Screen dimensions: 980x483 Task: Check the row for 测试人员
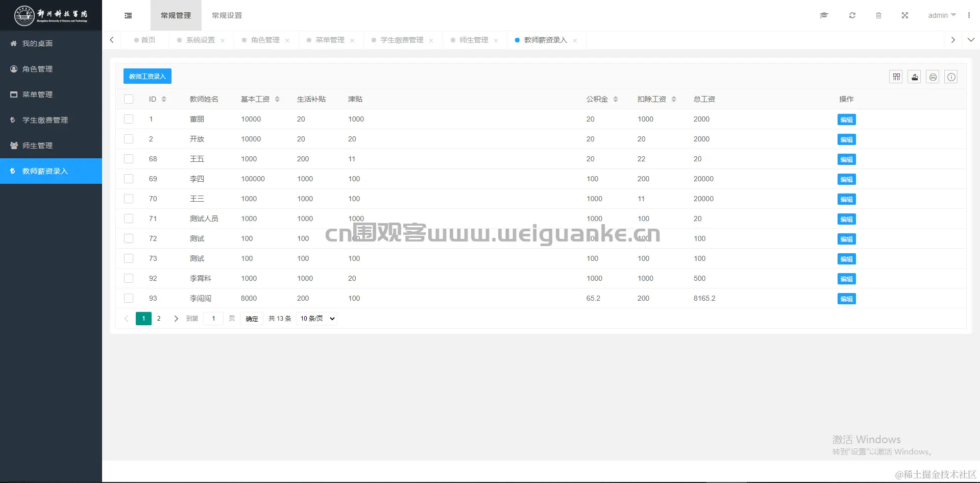pyautogui.click(x=129, y=219)
